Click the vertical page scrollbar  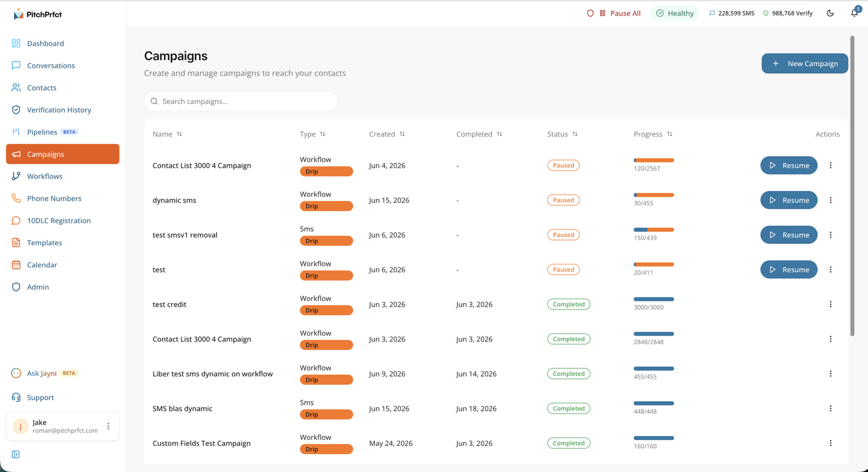point(852,185)
